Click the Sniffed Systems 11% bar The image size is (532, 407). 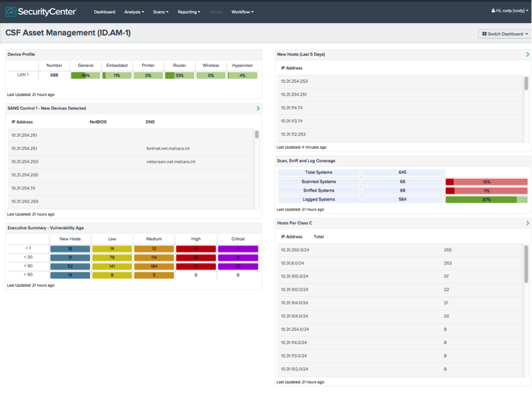(x=486, y=191)
